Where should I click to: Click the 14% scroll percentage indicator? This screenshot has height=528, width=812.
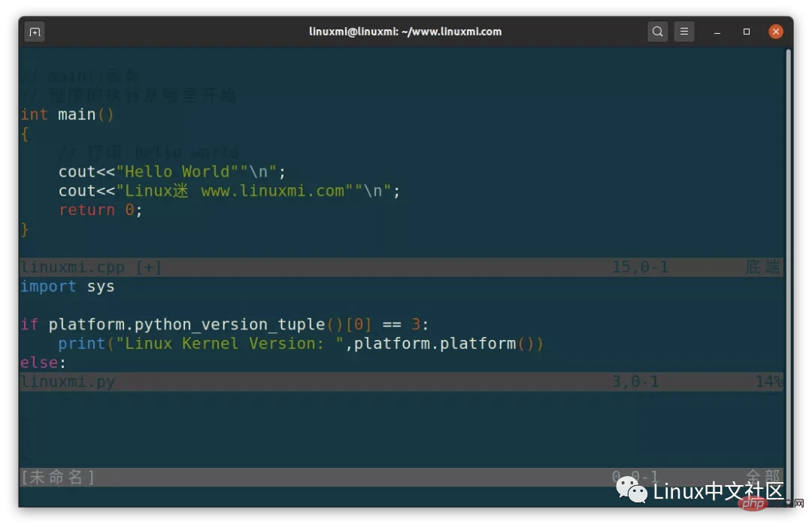pos(769,382)
